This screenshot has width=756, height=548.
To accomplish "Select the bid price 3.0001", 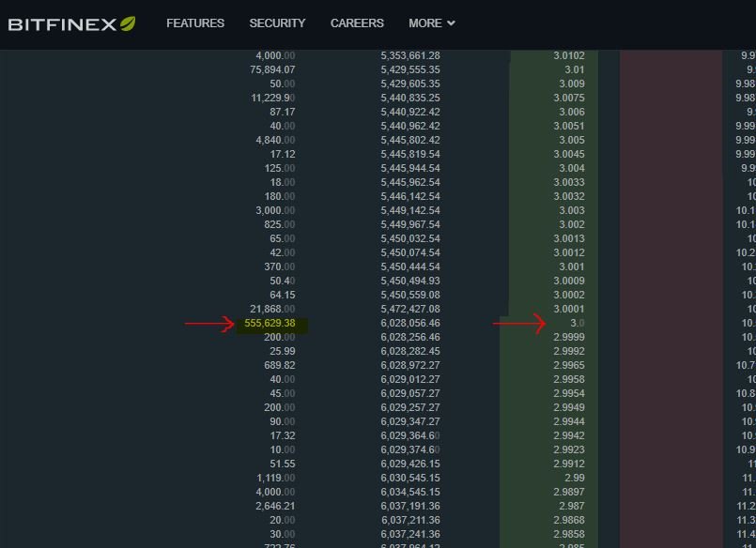I will [x=569, y=309].
